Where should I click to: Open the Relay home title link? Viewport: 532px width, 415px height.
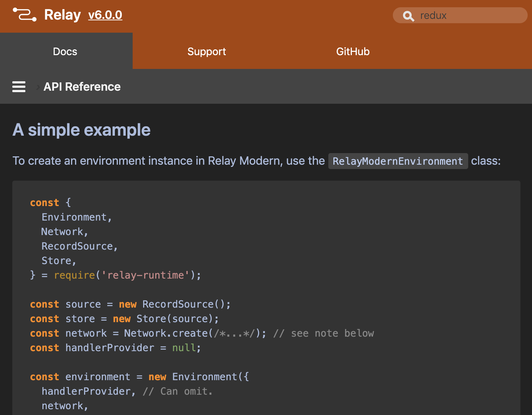coord(62,15)
